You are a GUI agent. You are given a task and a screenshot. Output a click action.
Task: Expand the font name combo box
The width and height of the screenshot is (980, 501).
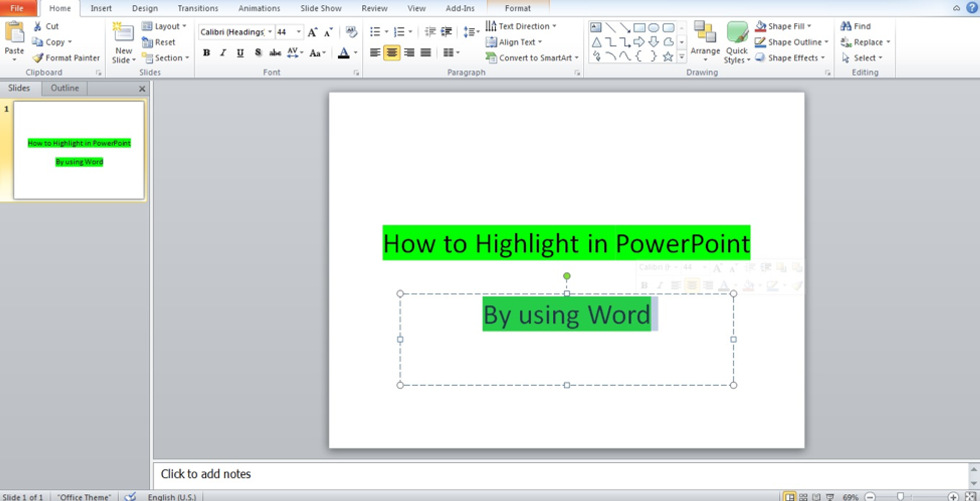[x=270, y=32]
